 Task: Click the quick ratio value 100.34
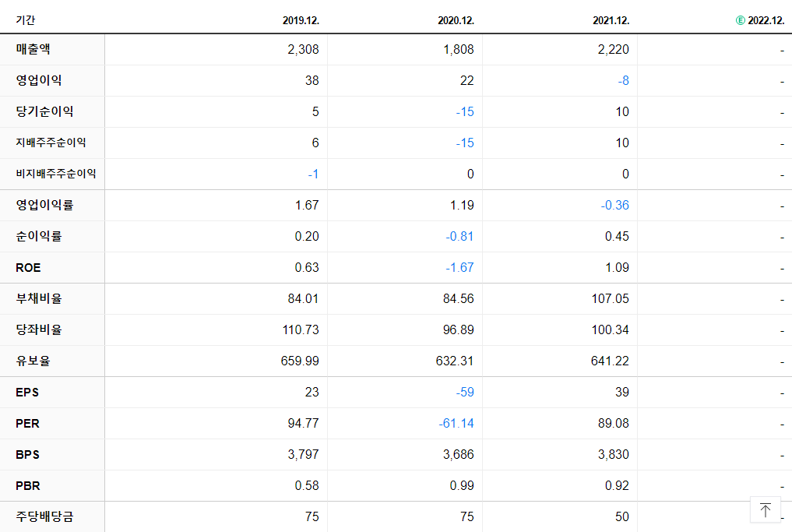click(611, 330)
